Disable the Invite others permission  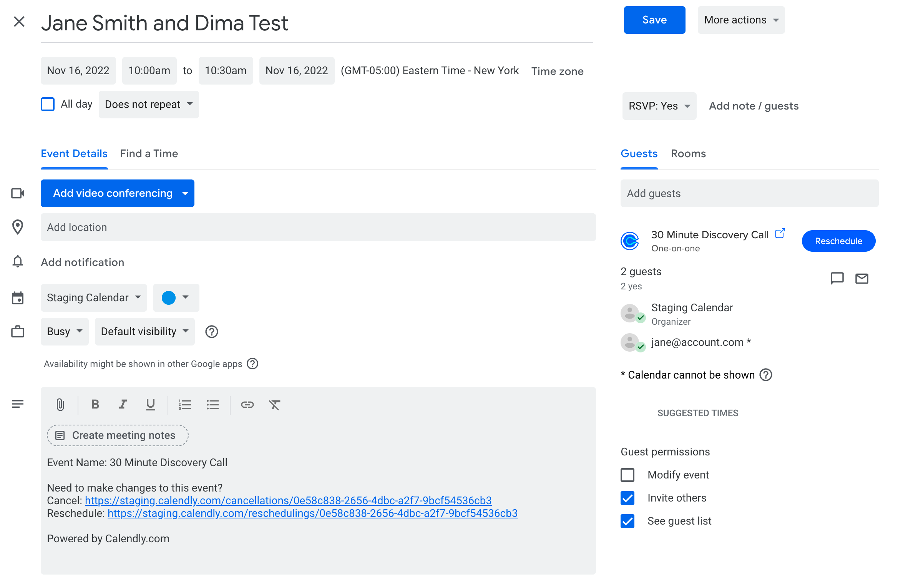(x=627, y=498)
